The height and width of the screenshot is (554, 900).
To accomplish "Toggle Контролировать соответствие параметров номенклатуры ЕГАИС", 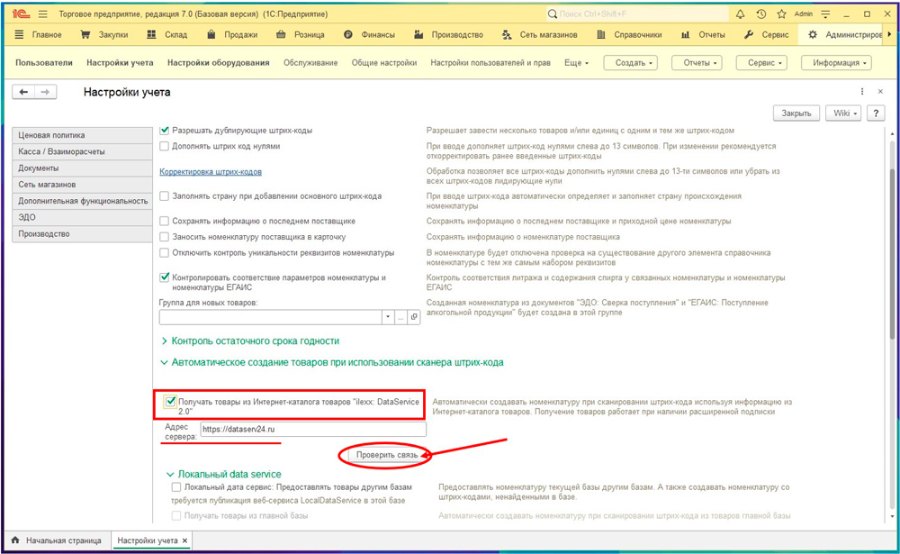I will tap(164, 277).
